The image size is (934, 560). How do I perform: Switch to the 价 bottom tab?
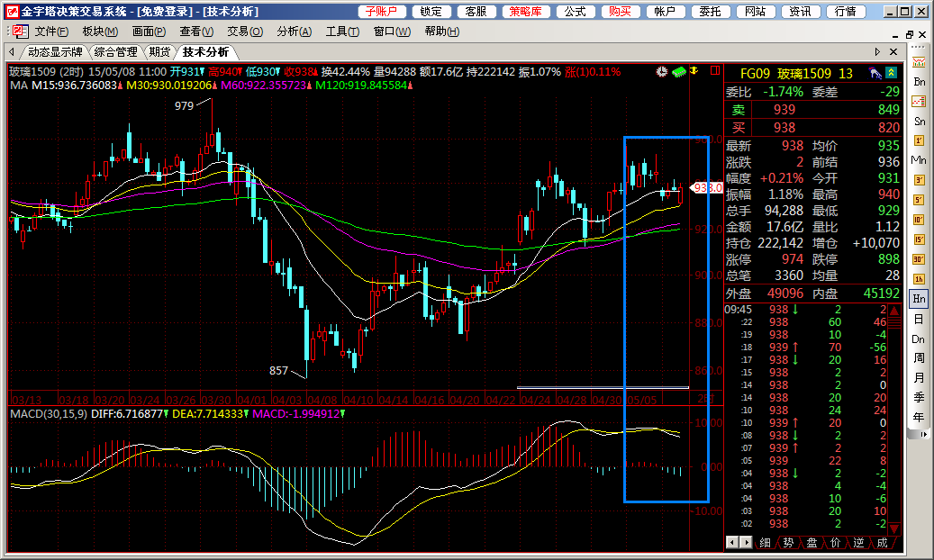(836, 543)
